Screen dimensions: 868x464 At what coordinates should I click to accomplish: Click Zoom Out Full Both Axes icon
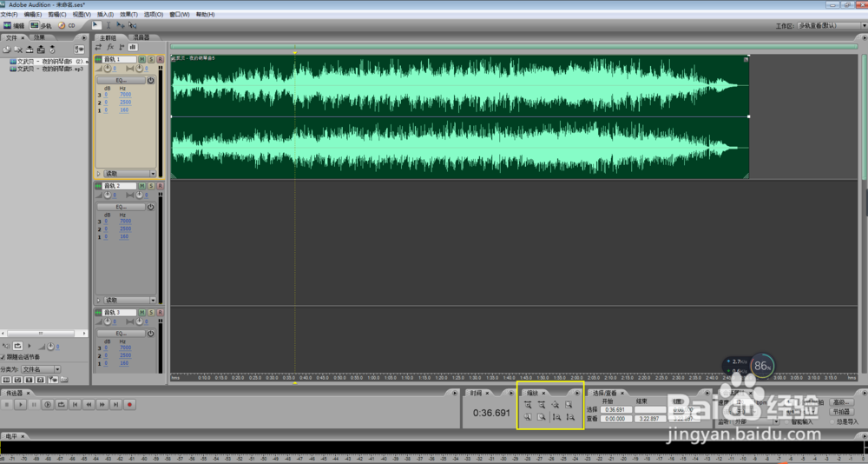click(x=556, y=405)
